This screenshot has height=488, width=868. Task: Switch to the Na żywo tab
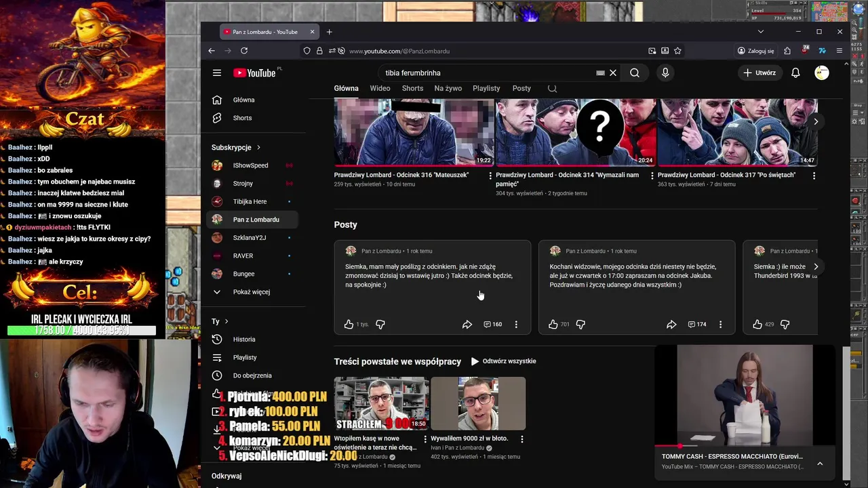pyautogui.click(x=448, y=89)
